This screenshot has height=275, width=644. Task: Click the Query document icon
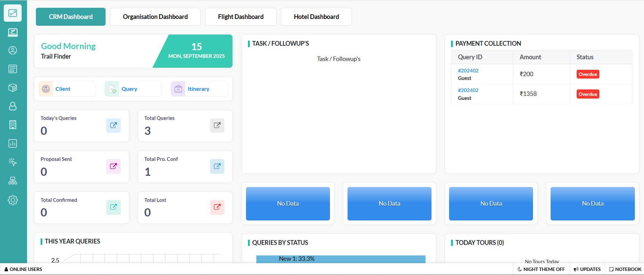point(112,89)
